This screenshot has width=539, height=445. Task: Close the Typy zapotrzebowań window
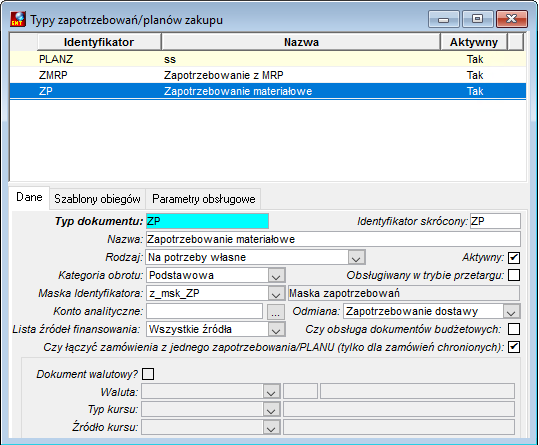(512, 19)
